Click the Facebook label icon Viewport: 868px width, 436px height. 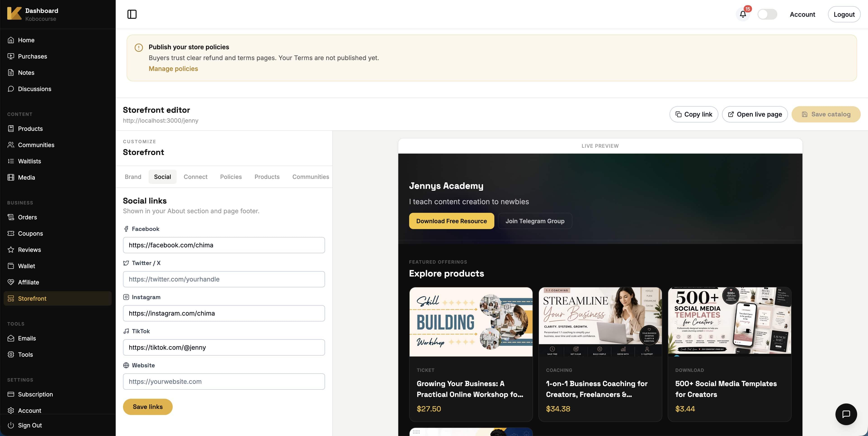tap(126, 229)
